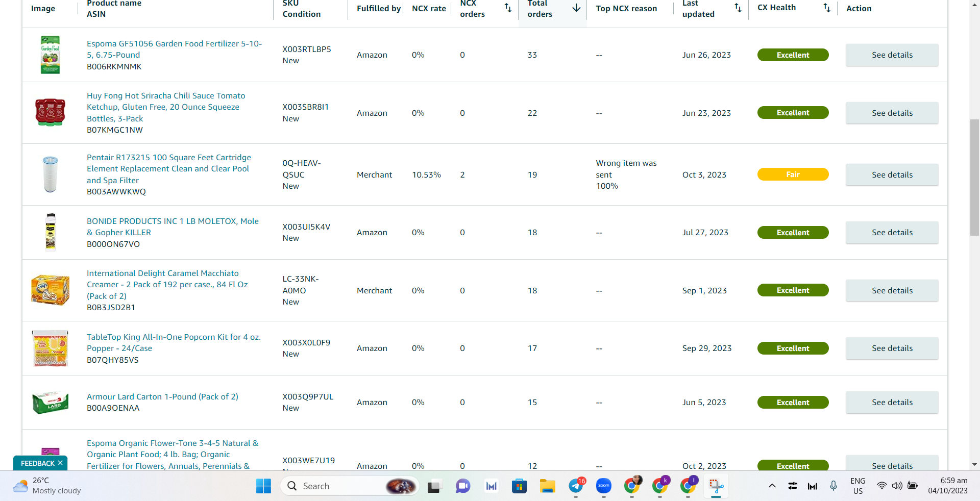Screen dimensions: 980x501
Task: Open Wi-Fi network settings in tray
Action: [x=881, y=486]
